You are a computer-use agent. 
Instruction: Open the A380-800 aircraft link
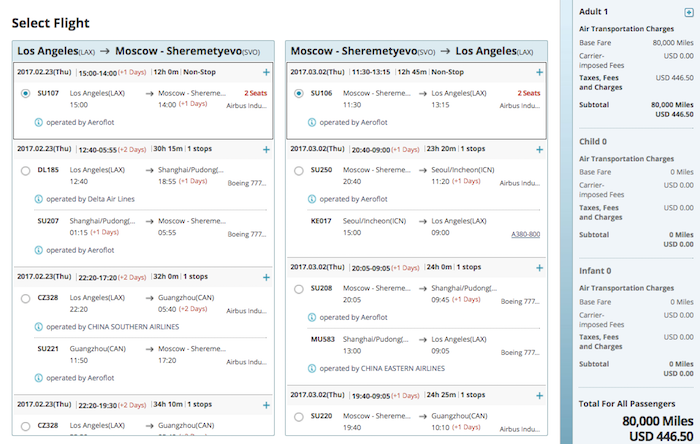525,234
